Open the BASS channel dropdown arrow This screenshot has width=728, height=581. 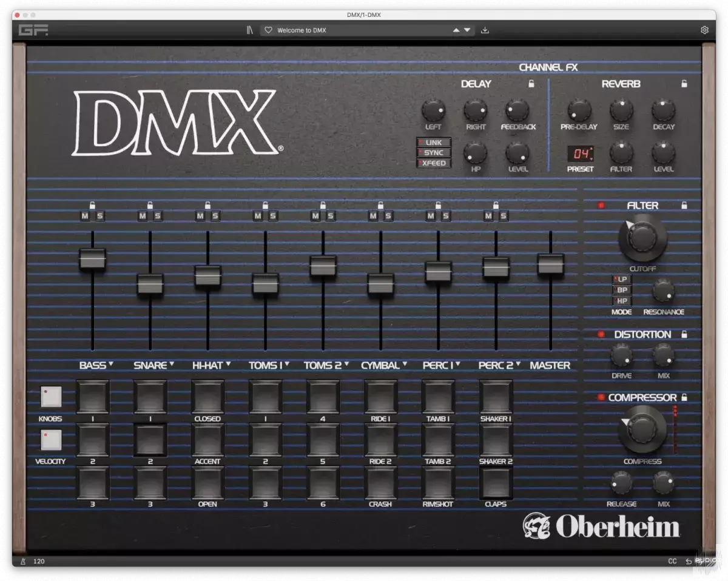111,364
